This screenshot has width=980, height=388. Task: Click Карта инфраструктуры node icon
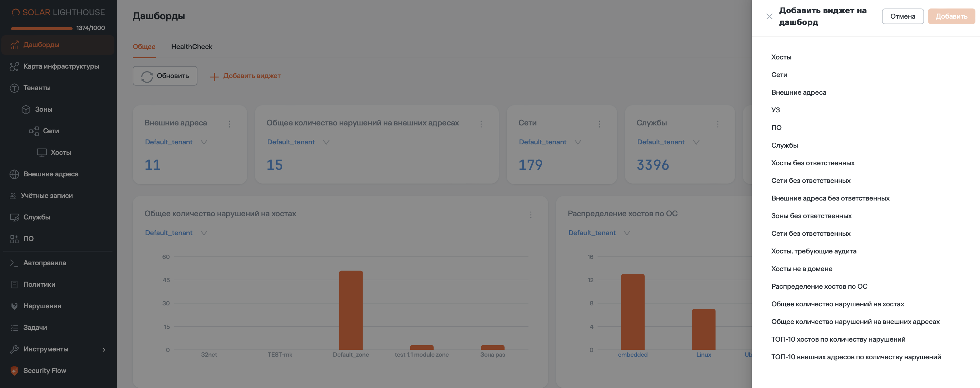(14, 67)
